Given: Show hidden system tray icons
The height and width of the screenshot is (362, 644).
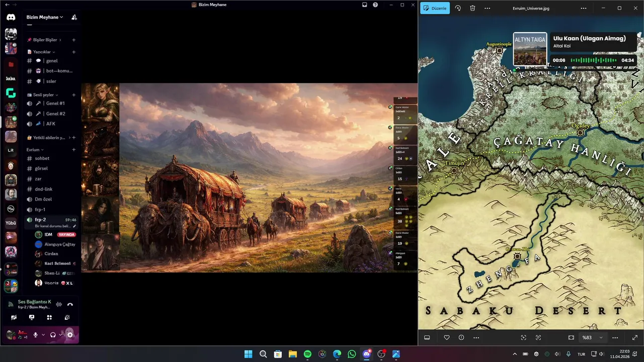Looking at the screenshot, I should click(514, 354).
